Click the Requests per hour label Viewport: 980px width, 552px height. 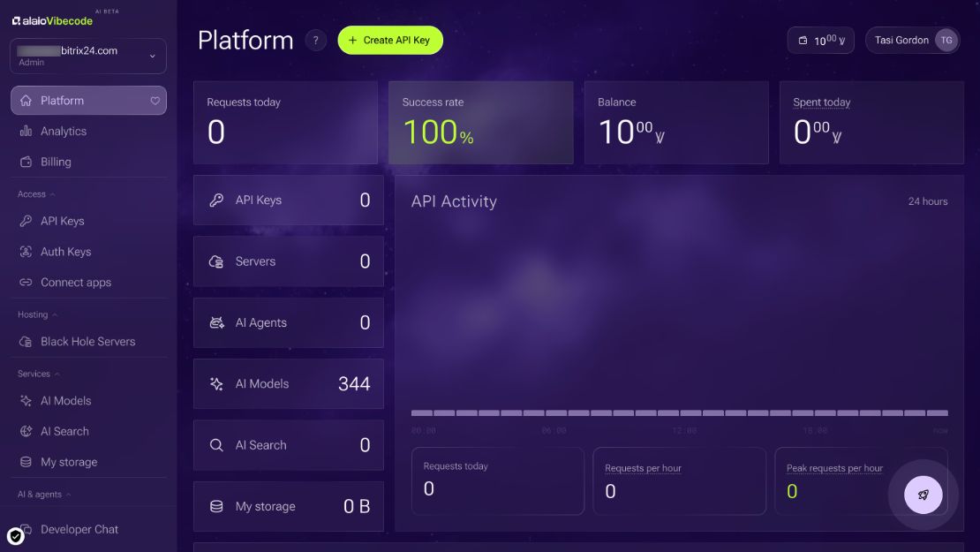pos(643,468)
